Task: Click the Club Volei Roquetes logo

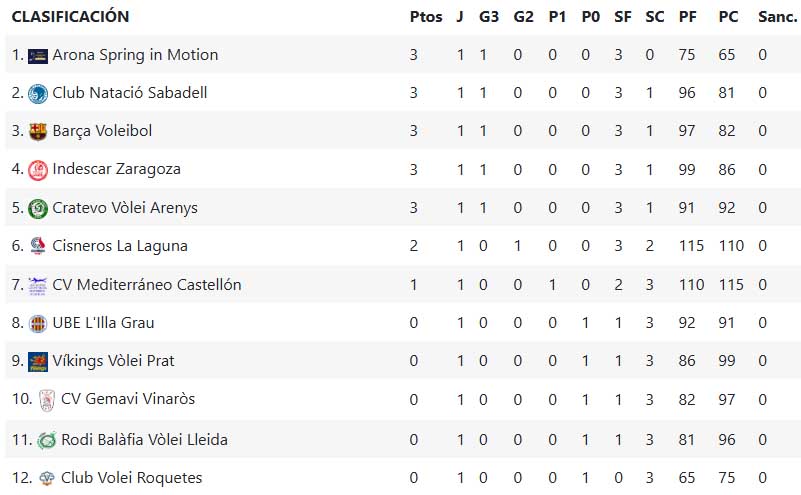Action: coord(47,478)
